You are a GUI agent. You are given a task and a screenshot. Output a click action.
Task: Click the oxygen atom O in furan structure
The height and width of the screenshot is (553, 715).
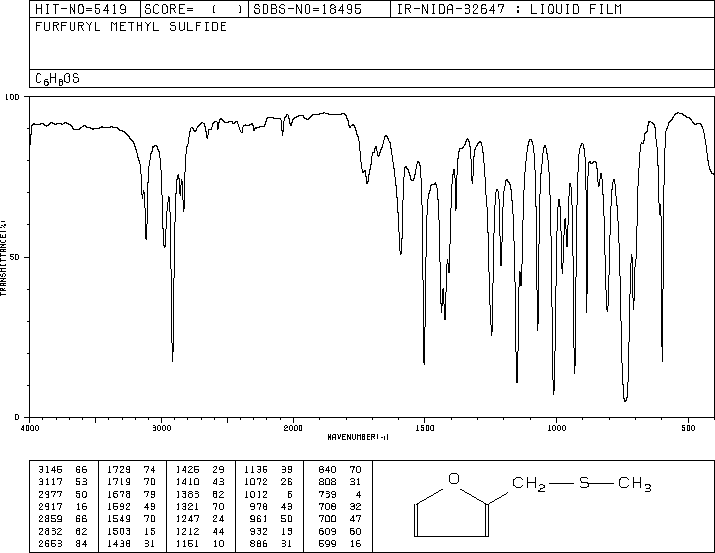pyautogui.click(x=454, y=479)
